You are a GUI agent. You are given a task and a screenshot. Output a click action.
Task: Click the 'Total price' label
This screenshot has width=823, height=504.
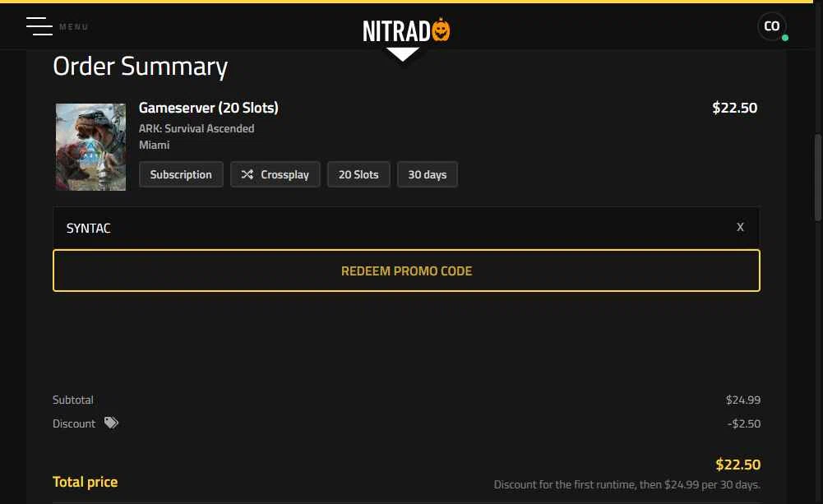(x=85, y=482)
